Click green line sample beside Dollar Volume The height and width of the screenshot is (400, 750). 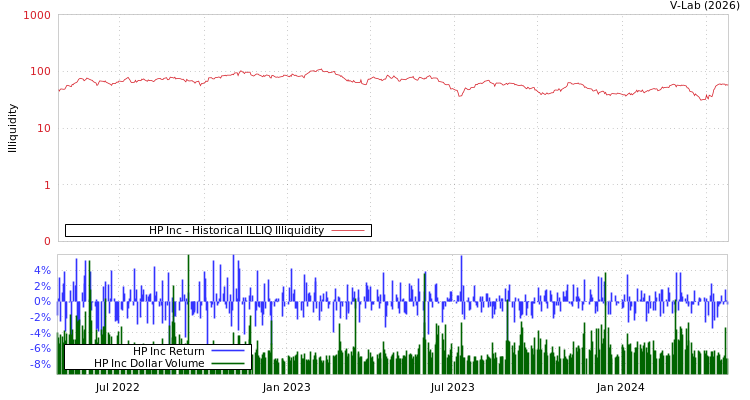point(228,363)
